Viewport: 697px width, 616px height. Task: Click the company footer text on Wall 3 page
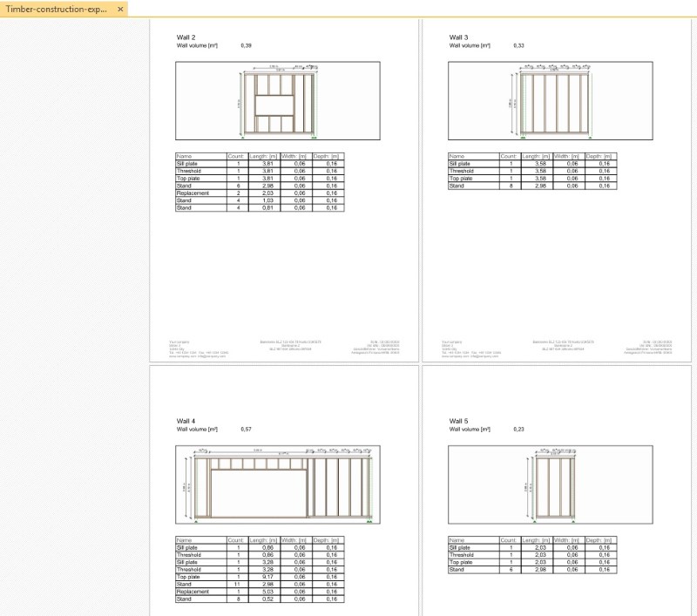[x=471, y=349]
